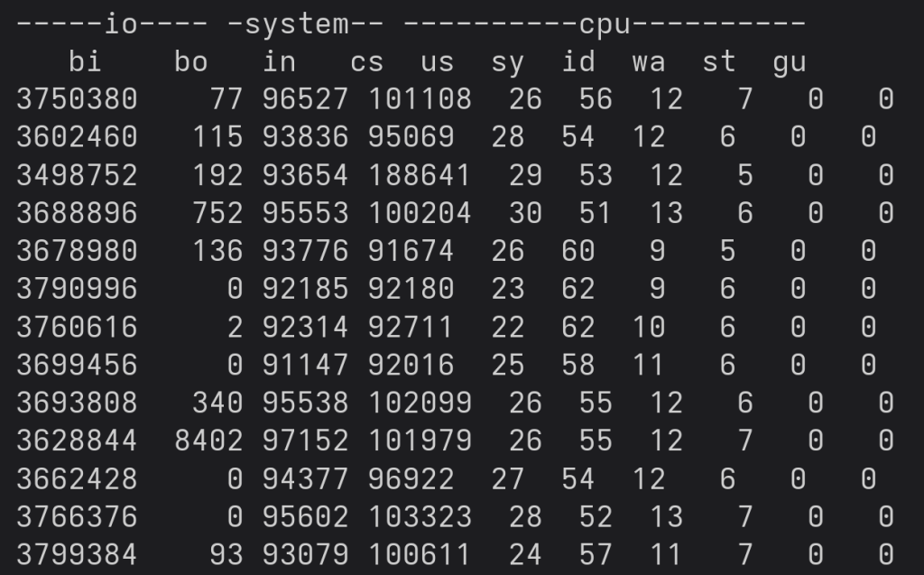Click the bi value 3750380
Image resolution: width=924 pixels, height=575 pixels.
pyautogui.click(x=77, y=99)
